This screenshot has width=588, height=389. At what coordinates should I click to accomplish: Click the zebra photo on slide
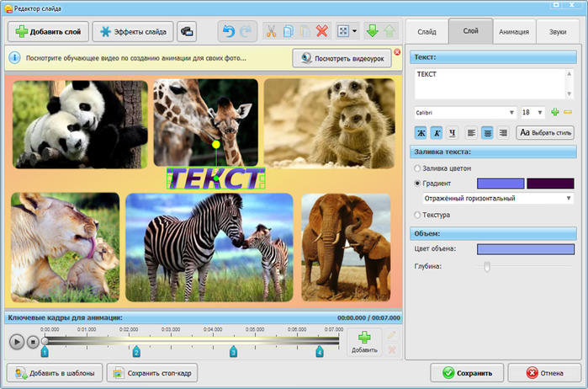[209, 248]
